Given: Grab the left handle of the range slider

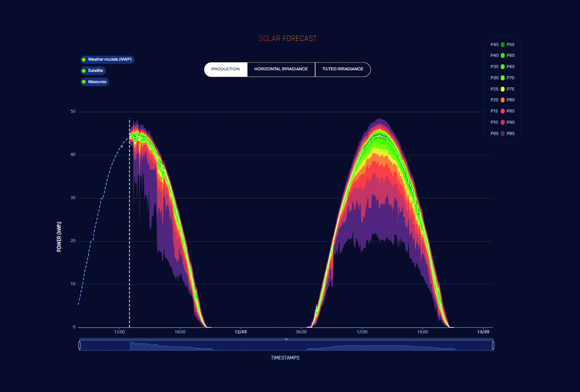Looking at the screenshot, I should (x=80, y=346).
